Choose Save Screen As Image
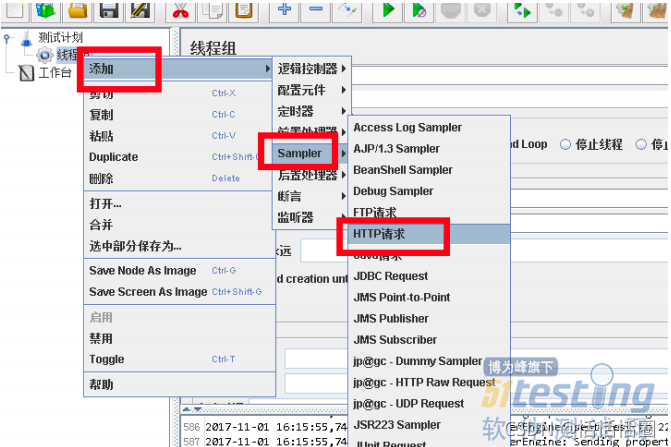The width and height of the screenshot is (671, 447). pos(179,292)
